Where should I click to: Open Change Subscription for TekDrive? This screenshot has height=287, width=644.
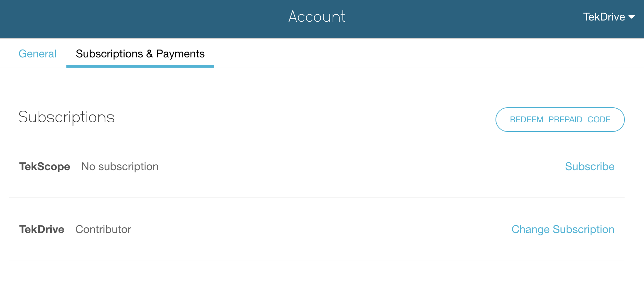point(563,229)
